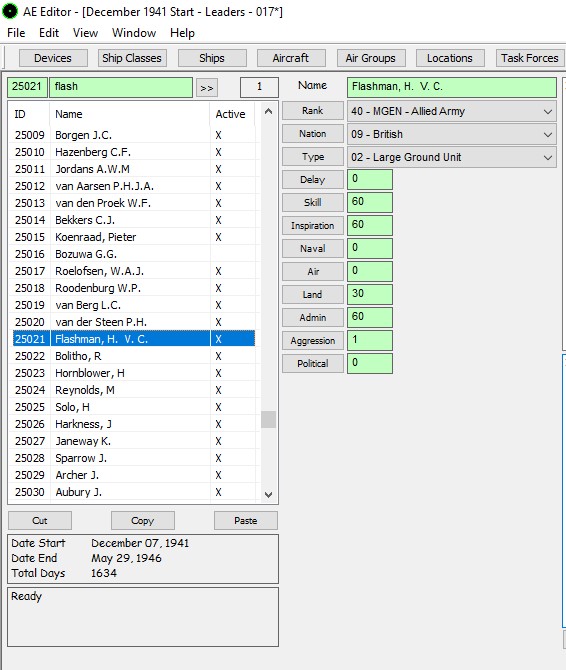Click the Active column header

pos(230,115)
